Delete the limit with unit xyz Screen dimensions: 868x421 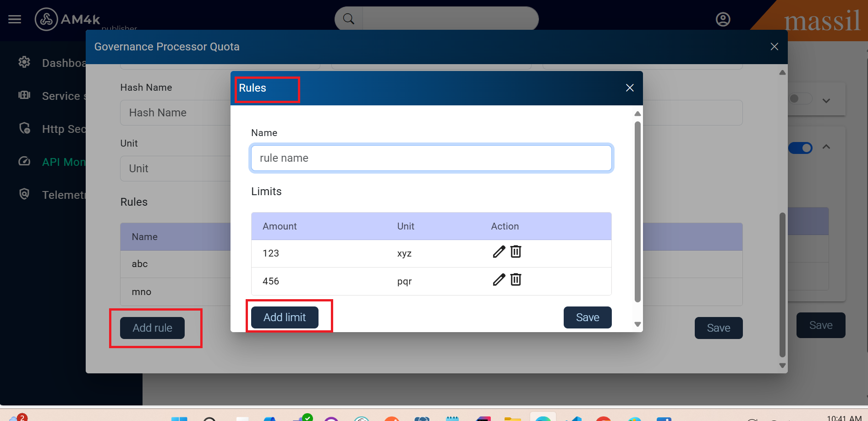point(516,252)
